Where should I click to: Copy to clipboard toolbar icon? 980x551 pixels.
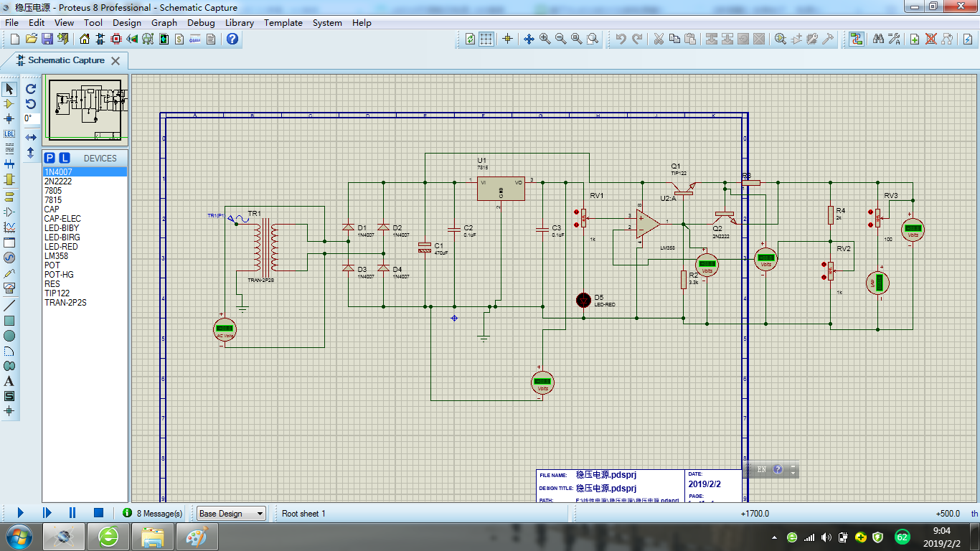(x=674, y=39)
